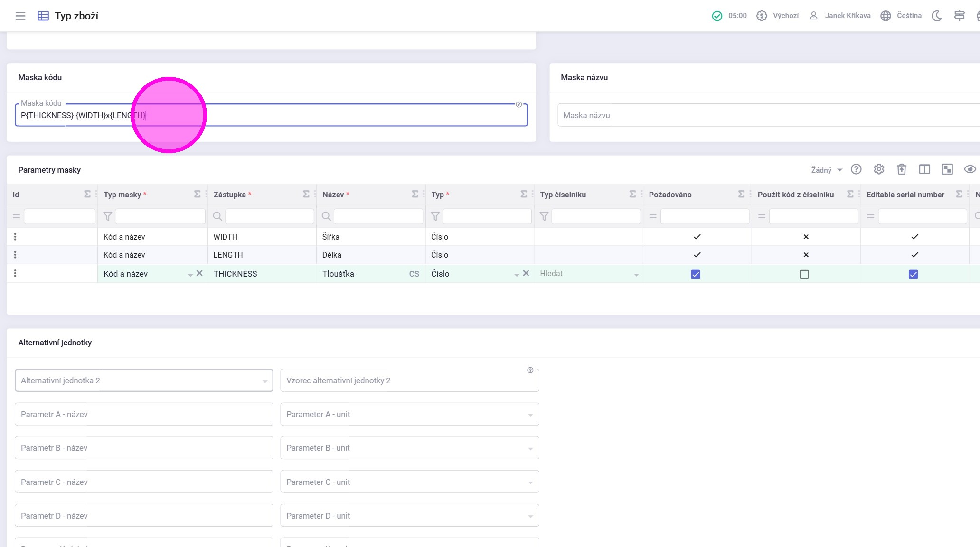The width and height of the screenshot is (980, 547).
Task: Uncheck Požadováno checkbox in THICKNESS row
Action: tap(696, 274)
